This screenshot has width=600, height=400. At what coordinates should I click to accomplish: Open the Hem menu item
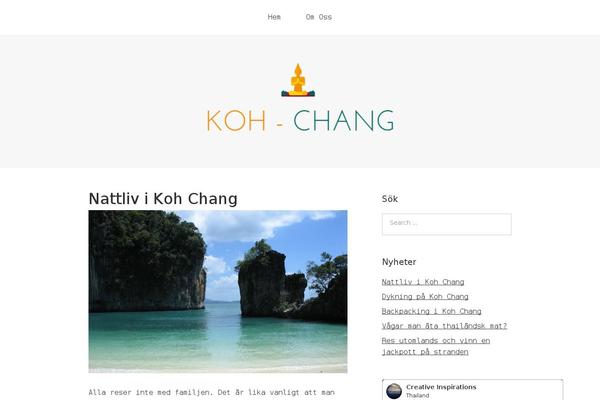[x=274, y=17]
